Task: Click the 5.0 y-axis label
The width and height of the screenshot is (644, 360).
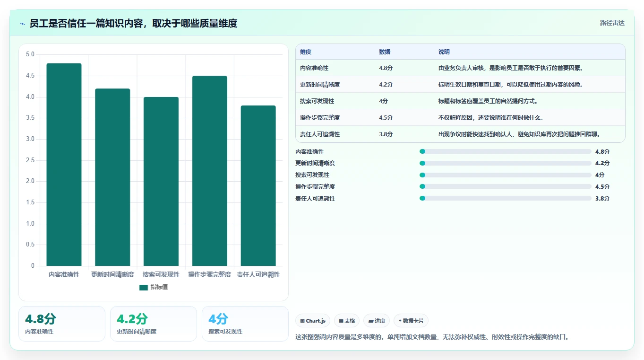Action: point(30,54)
